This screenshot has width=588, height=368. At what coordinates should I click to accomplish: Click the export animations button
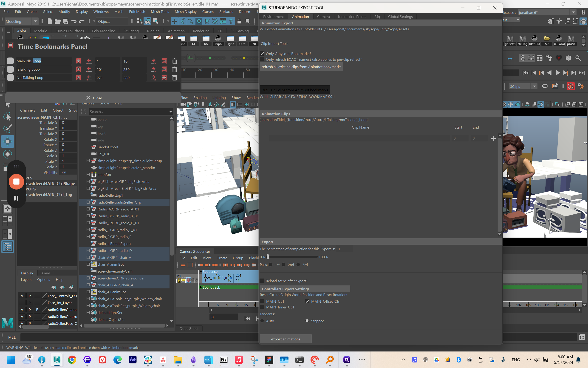pos(286,339)
